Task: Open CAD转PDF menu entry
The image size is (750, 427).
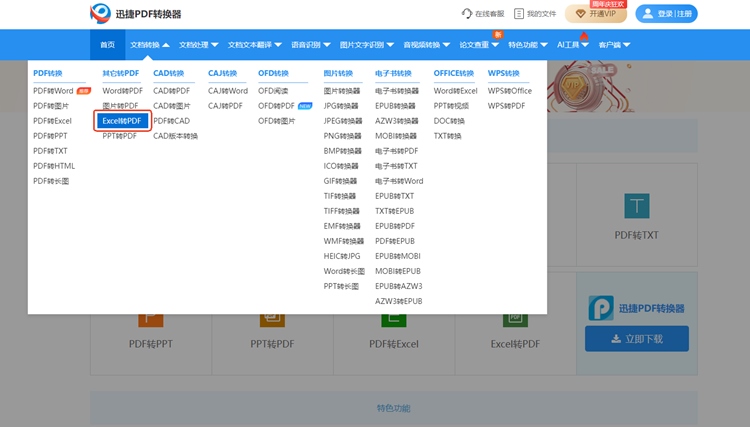Action: click(172, 91)
